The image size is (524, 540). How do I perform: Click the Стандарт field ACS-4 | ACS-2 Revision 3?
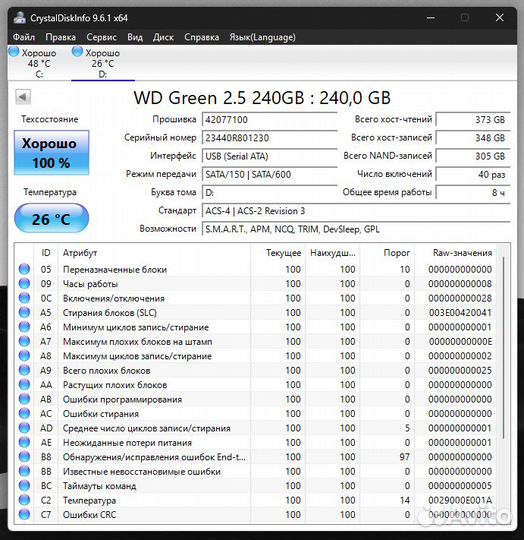click(x=356, y=211)
